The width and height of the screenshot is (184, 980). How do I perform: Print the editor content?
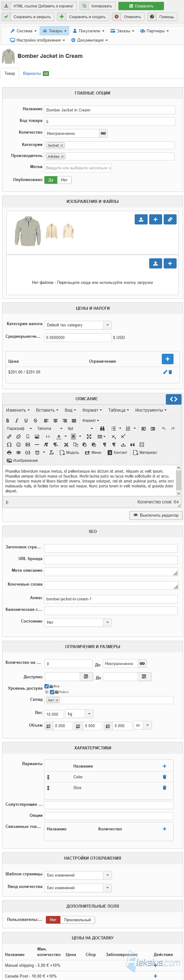click(9, 452)
